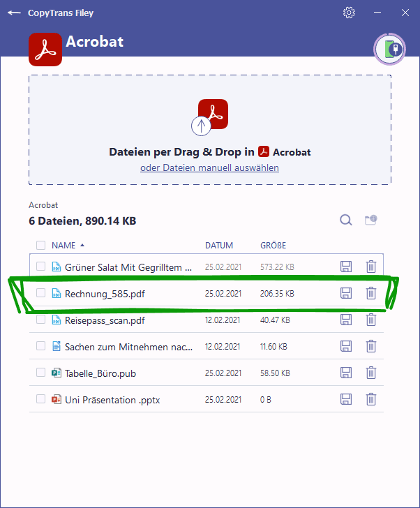
Task: Click the Publisher file icon of Tabelle_Büro.pub
Action: (x=57, y=373)
